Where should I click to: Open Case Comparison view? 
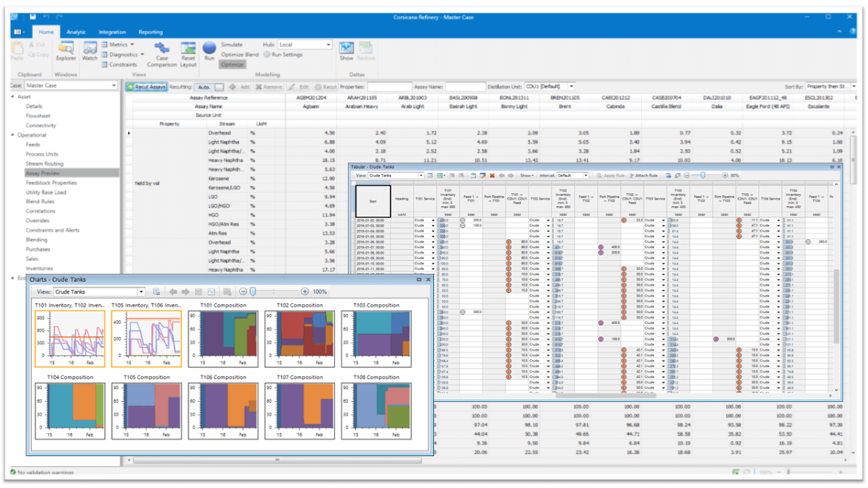(162, 52)
